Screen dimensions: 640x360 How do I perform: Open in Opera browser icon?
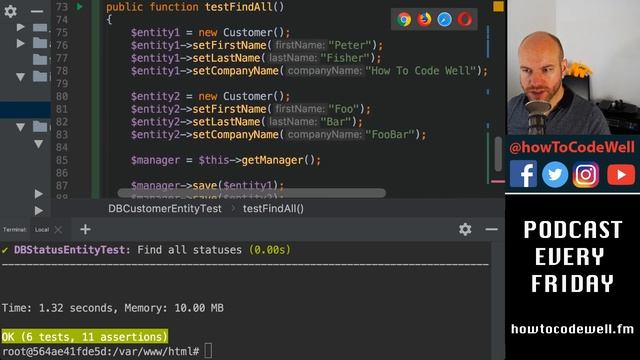(x=464, y=19)
